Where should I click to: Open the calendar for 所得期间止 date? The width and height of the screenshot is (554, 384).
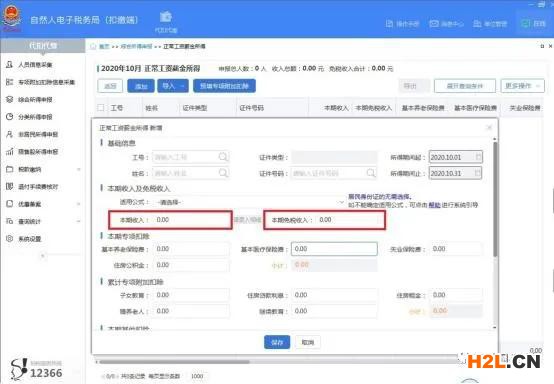[x=478, y=173]
